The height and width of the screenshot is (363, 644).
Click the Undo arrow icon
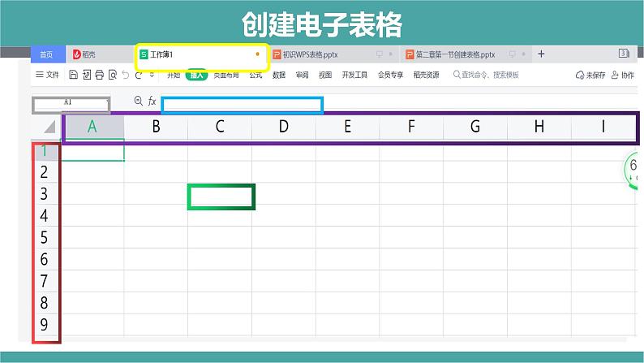click(x=126, y=75)
